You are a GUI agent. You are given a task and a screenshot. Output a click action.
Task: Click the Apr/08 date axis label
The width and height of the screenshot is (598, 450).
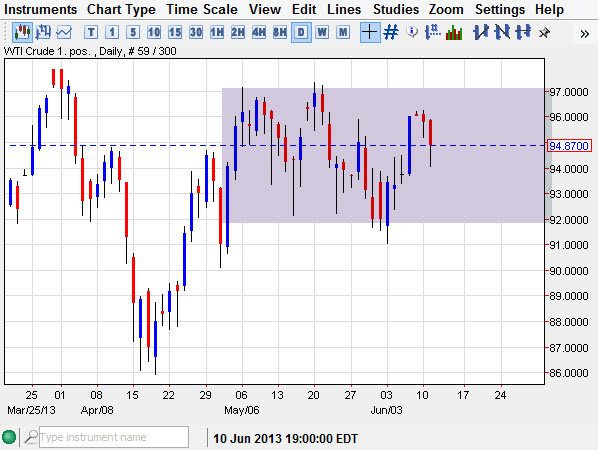click(x=97, y=410)
